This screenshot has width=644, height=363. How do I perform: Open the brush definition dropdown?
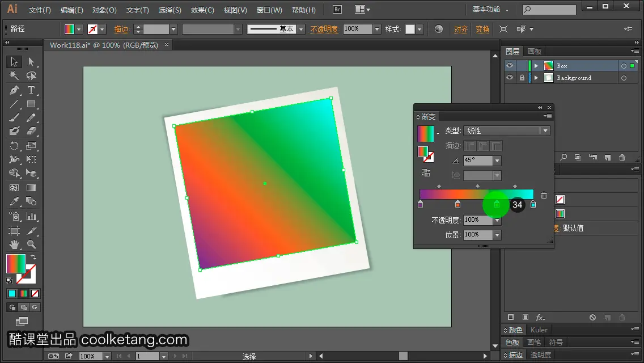(302, 29)
